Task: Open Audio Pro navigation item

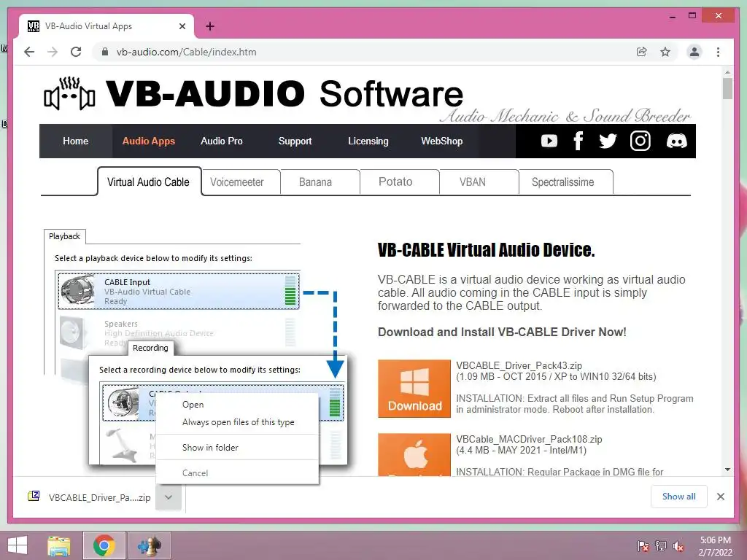Action: click(222, 141)
